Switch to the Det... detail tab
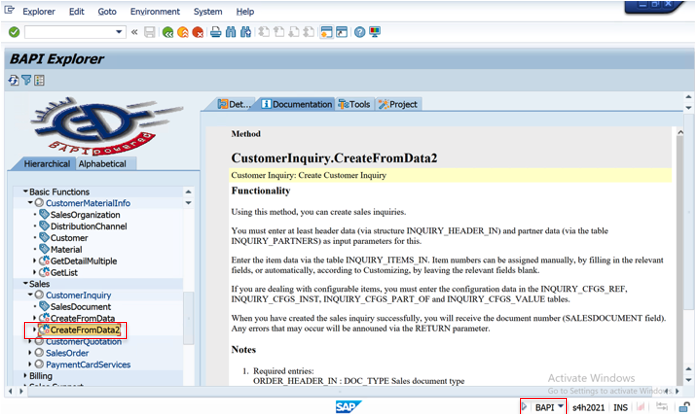The height and width of the screenshot is (414, 695). point(235,104)
